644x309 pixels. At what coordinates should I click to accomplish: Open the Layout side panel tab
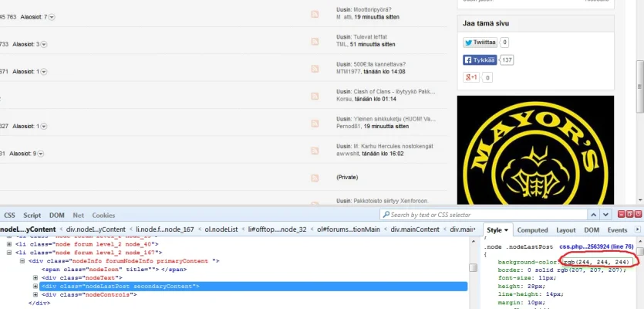pyautogui.click(x=566, y=230)
